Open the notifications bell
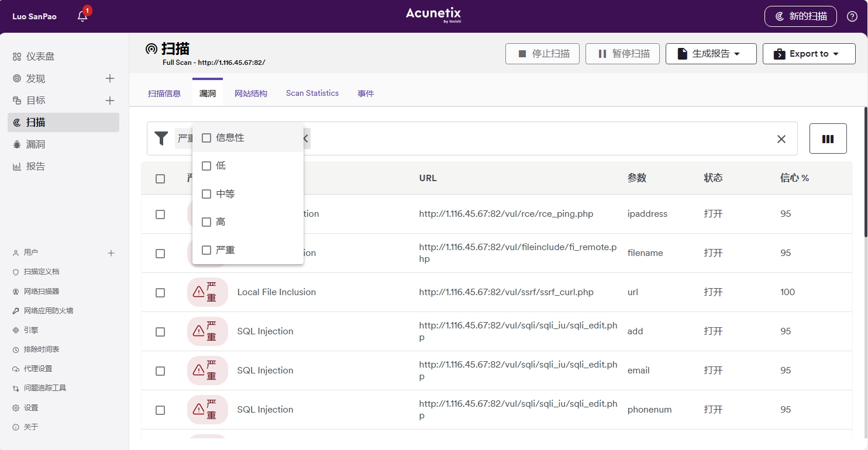The width and height of the screenshot is (868, 450). (82, 16)
